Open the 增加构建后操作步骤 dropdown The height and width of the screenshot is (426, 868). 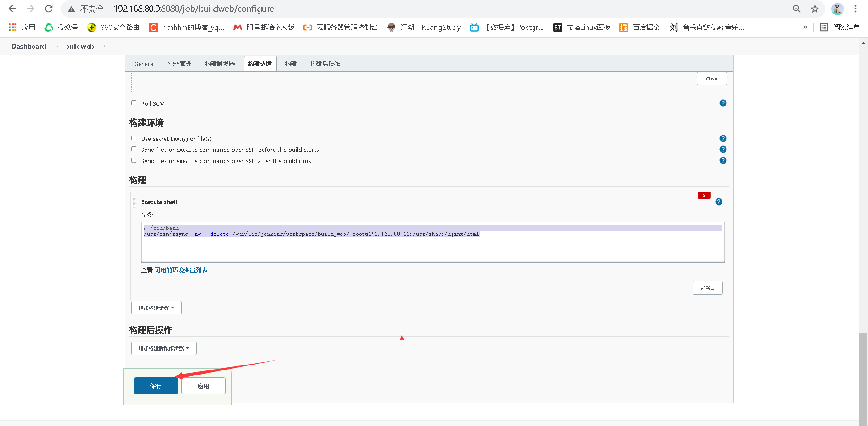coord(163,348)
